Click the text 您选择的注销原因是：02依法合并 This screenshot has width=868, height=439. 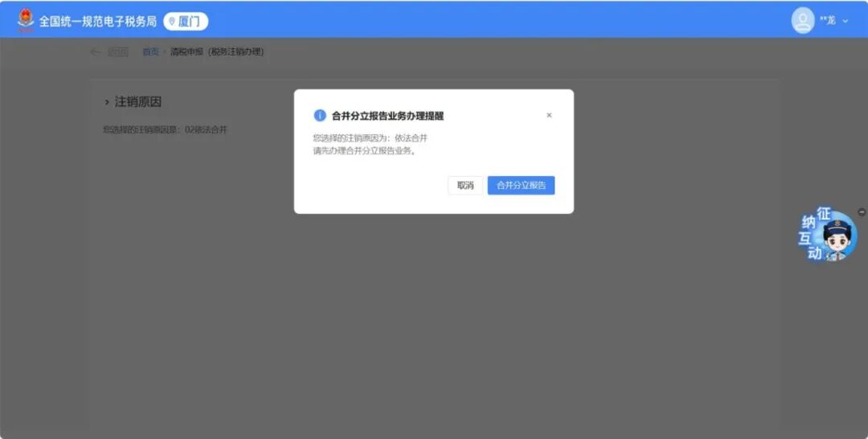165,129
